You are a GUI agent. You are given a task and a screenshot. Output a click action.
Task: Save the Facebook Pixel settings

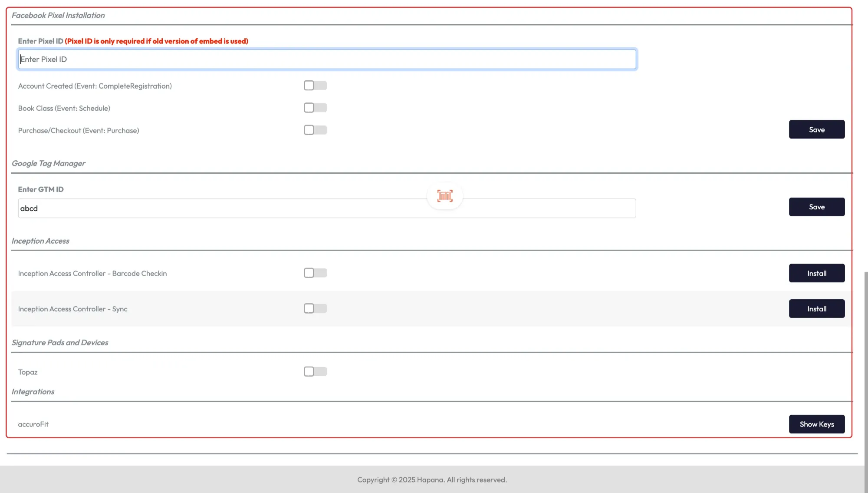pos(816,129)
